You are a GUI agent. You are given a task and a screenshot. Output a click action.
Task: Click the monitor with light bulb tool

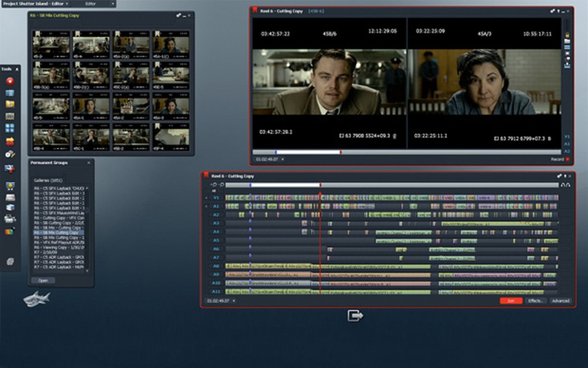(x=10, y=186)
